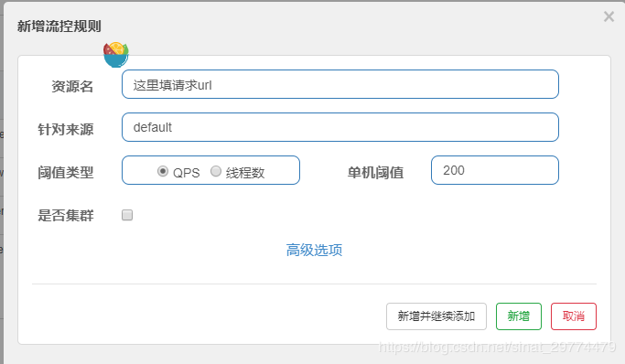This screenshot has height=364, width=625.
Task: Expand the 高级选项 link
Action: tap(314, 250)
